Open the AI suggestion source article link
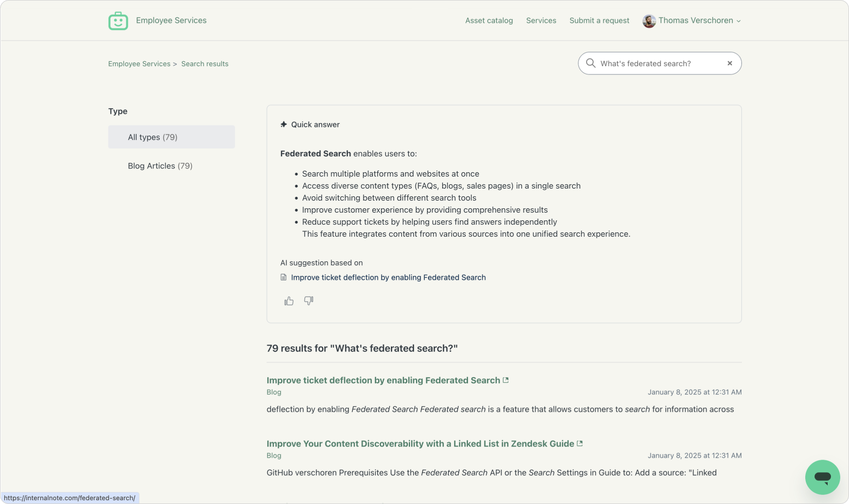 (388, 278)
